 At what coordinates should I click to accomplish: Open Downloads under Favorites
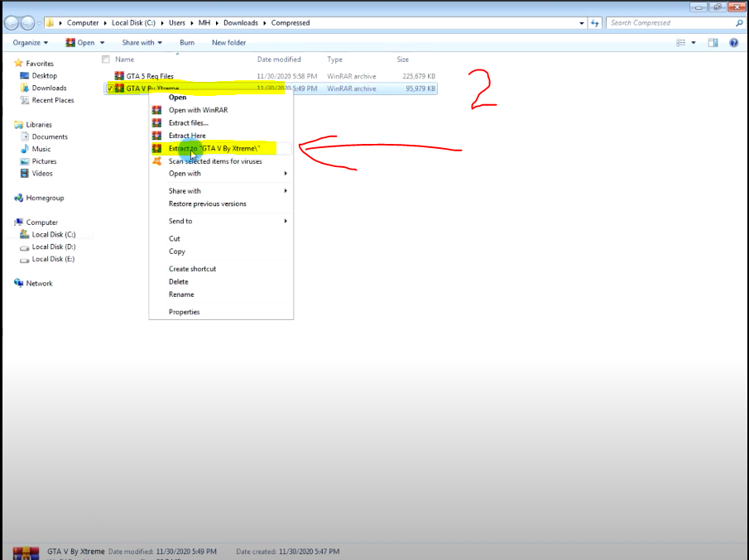pos(49,88)
